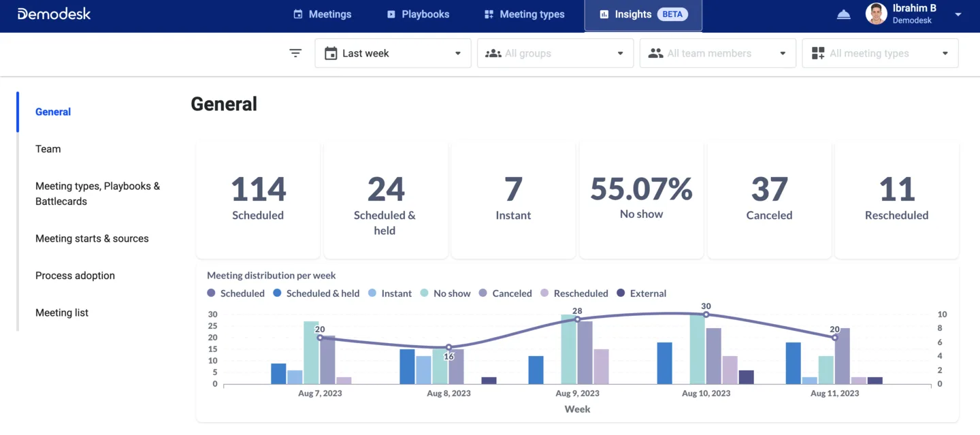The width and height of the screenshot is (980, 435).
Task: Select Team in the sidebar
Action: 48,149
